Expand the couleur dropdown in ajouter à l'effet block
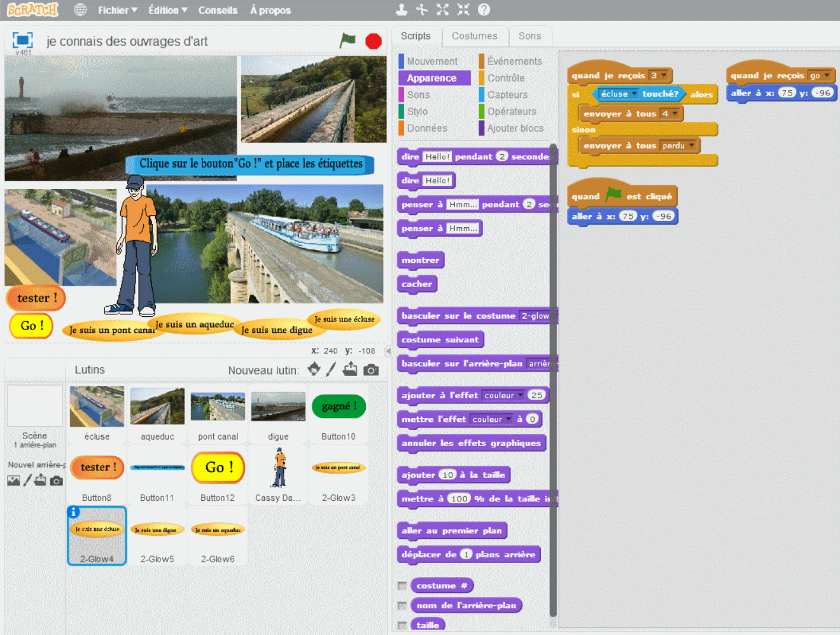Image resolution: width=840 pixels, height=635 pixels. click(521, 395)
